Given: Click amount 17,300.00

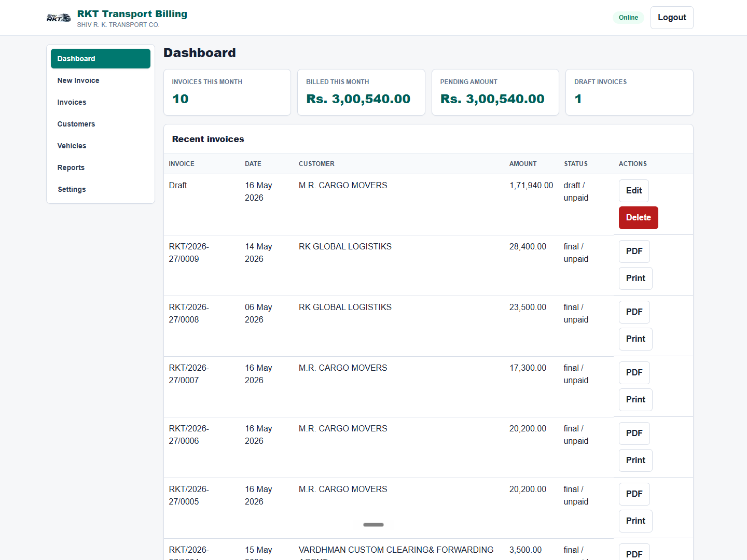Looking at the screenshot, I should coord(528,368).
